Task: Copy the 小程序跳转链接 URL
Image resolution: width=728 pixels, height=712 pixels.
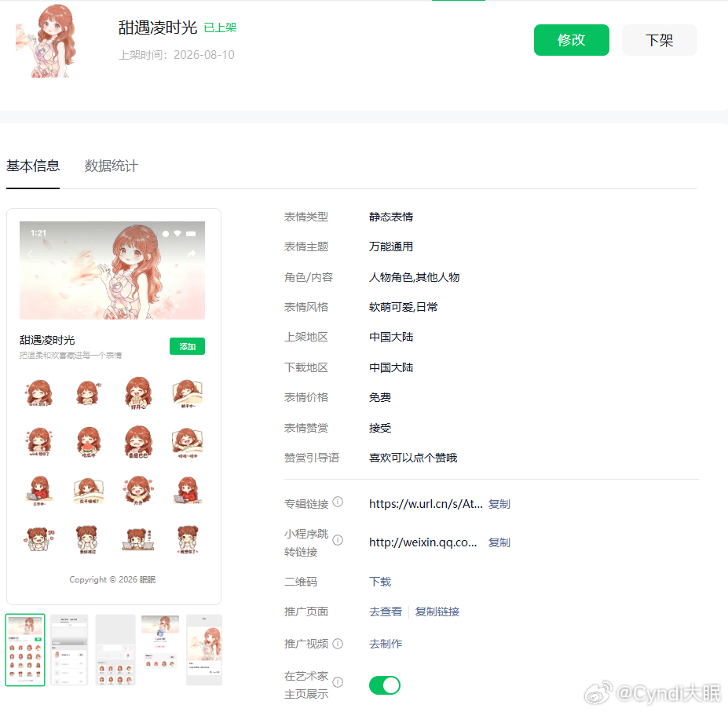Action: pyautogui.click(x=499, y=542)
